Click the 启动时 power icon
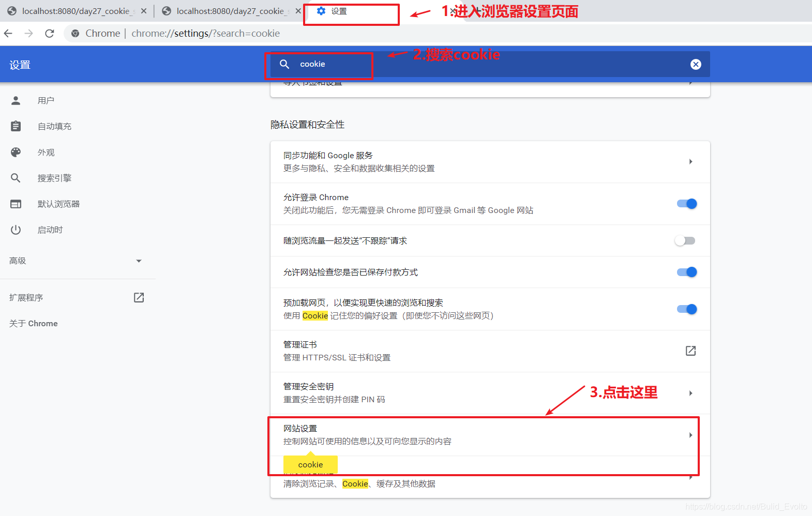This screenshot has width=812, height=516. click(x=16, y=230)
